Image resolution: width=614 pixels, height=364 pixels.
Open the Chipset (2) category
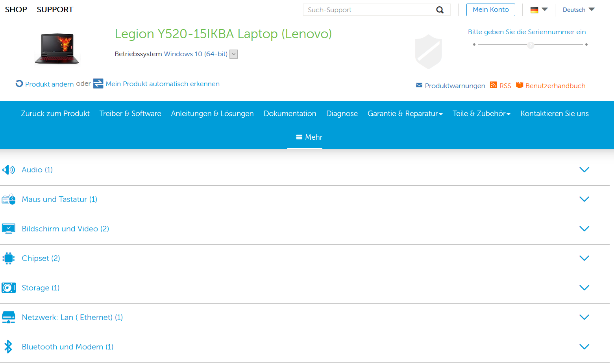[41, 258]
